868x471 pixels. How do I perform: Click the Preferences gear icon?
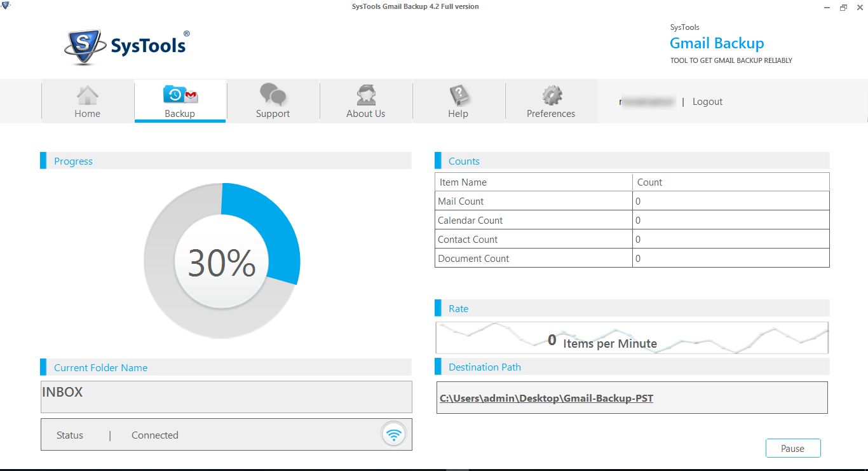click(x=552, y=95)
